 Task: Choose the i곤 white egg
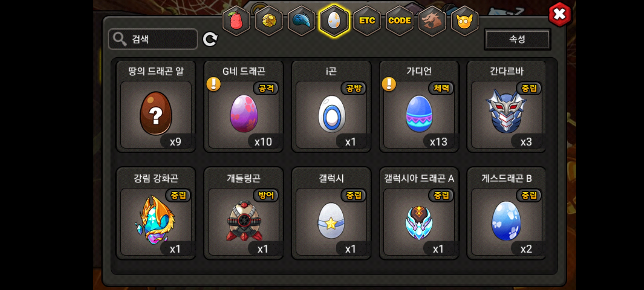[x=331, y=107]
